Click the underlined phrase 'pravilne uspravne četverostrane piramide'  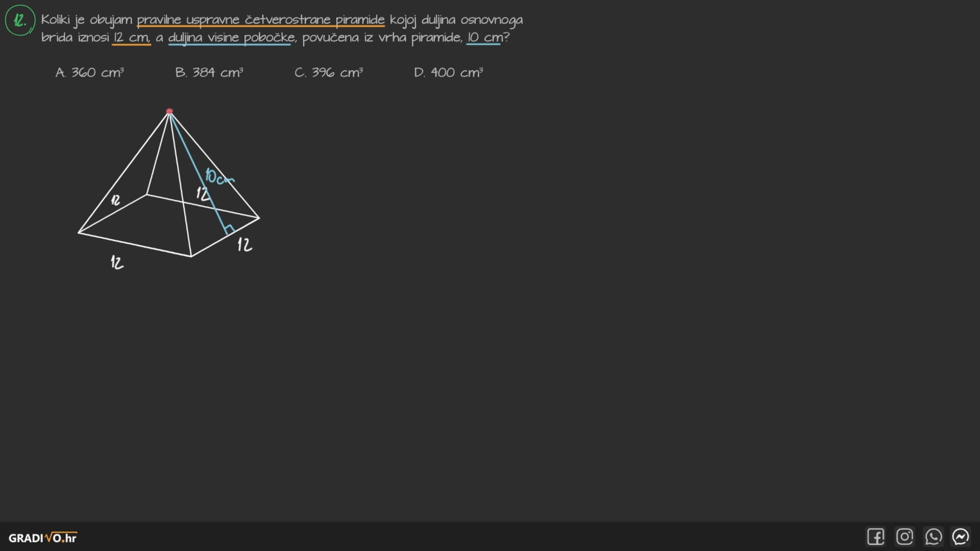[x=261, y=20]
